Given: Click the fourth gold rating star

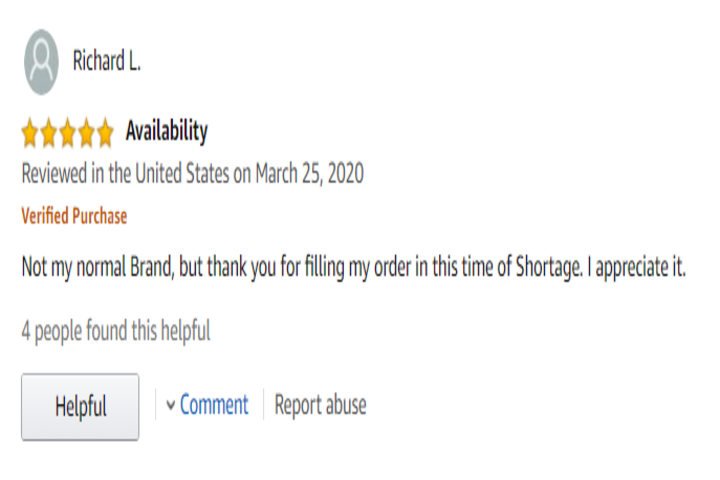Looking at the screenshot, I should click(86, 133).
